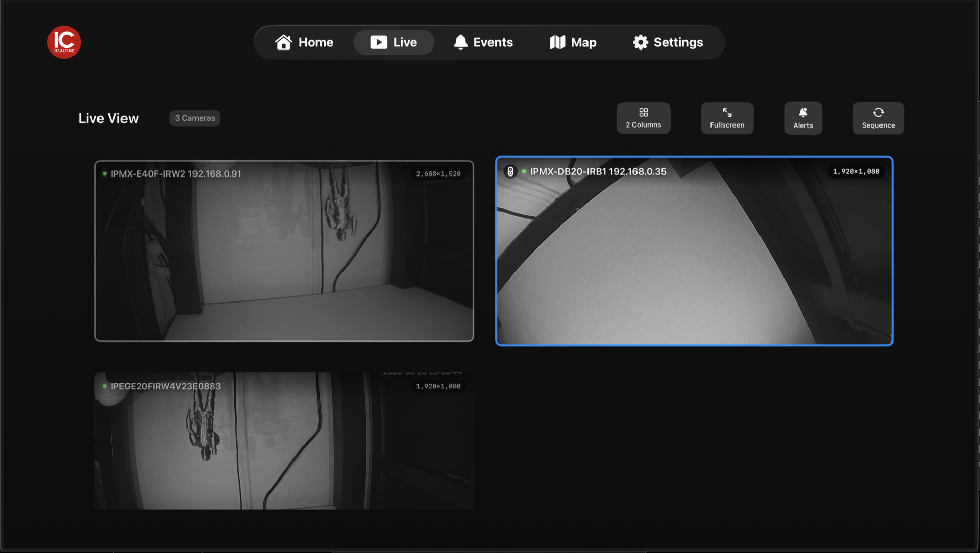980x553 pixels.
Task: Click the remote icon on IPMX-DB20-IRB1 camera
Action: tap(510, 172)
